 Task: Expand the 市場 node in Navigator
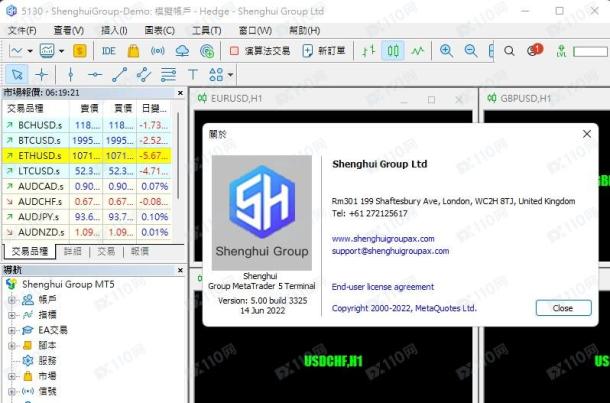[12, 376]
